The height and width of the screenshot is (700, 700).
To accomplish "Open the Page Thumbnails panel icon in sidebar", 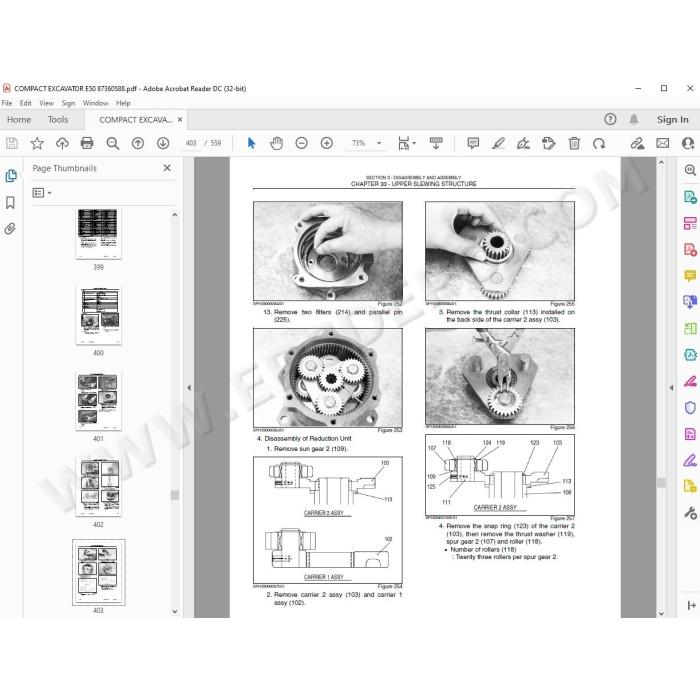I will [x=11, y=175].
